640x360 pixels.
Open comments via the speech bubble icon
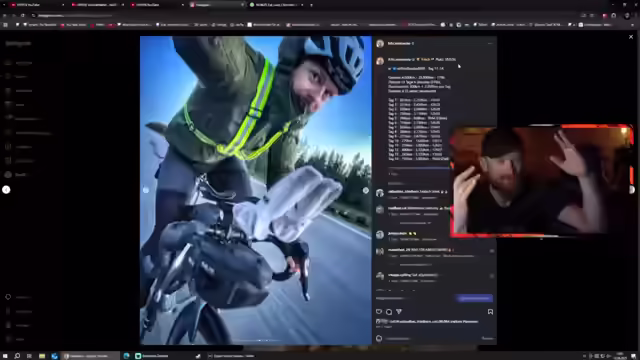click(x=389, y=312)
